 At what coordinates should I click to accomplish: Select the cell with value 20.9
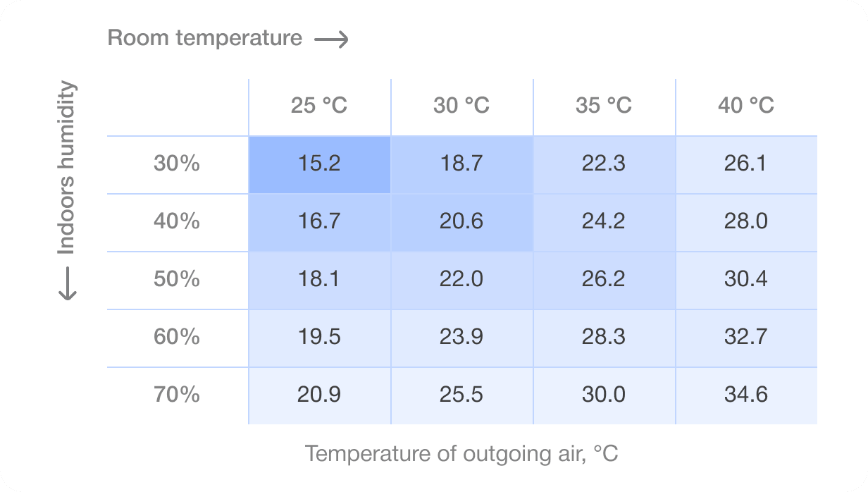tap(319, 395)
